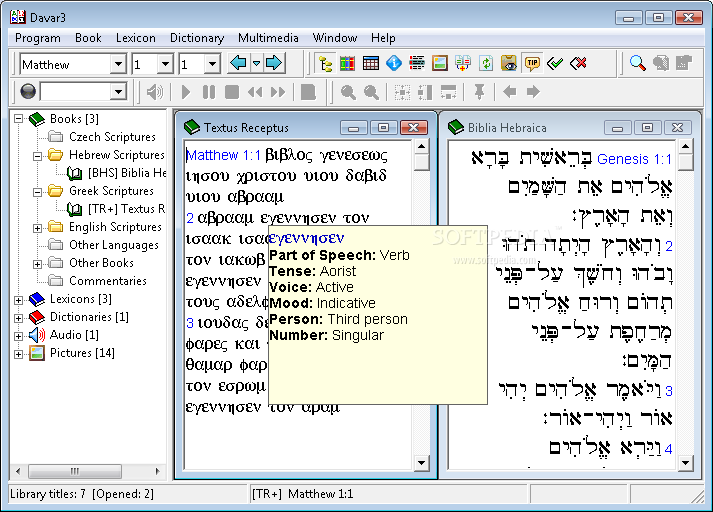Click Textus Receptus scroll down arrow
The width and height of the screenshot is (713, 512).
click(421, 463)
